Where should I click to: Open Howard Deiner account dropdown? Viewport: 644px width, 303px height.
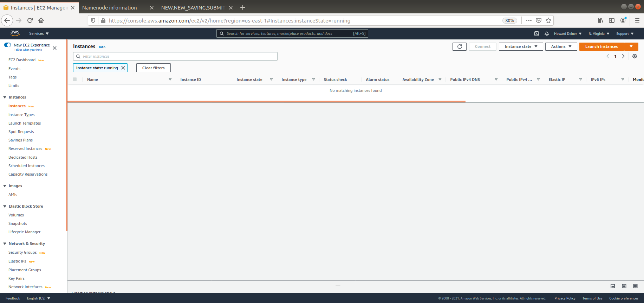point(568,34)
